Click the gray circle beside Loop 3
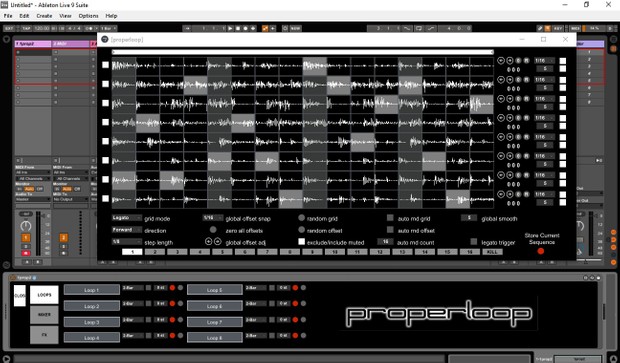 pos(180,320)
